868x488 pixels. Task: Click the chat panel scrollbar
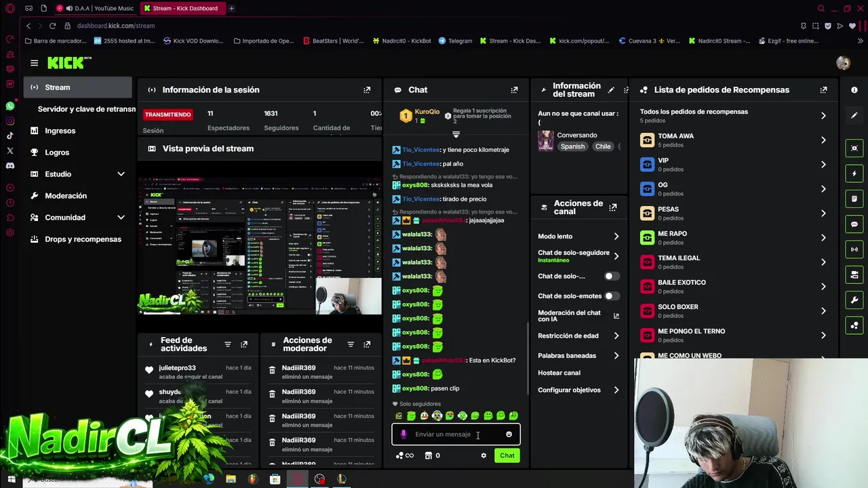click(x=528, y=359)
